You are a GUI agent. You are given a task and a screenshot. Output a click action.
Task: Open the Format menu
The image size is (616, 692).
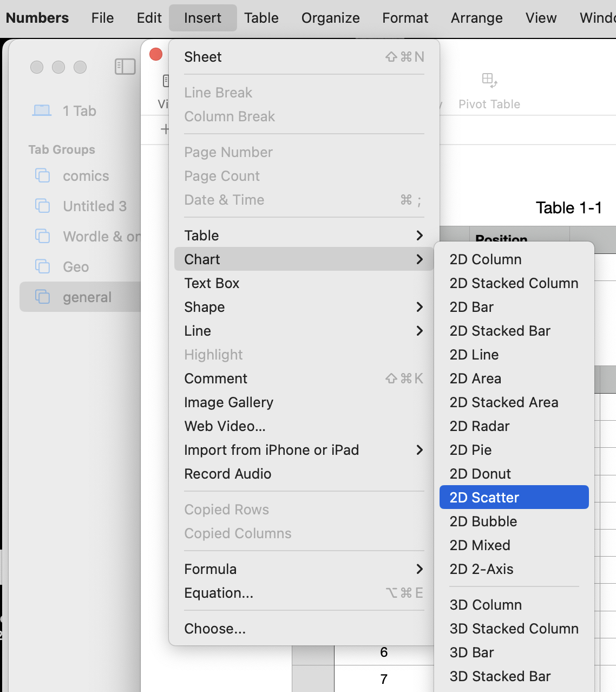click(x=405, y=18)
